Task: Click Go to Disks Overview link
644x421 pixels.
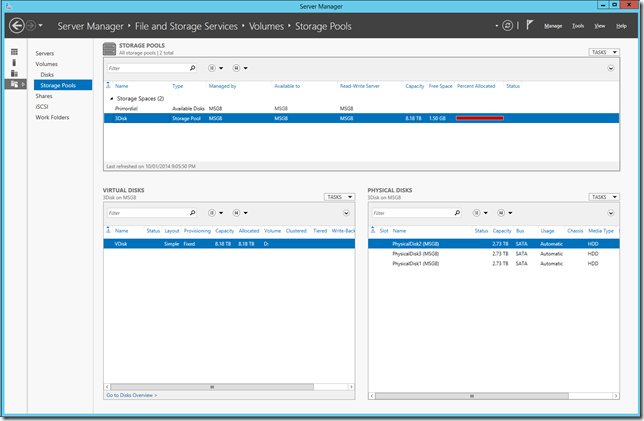Action: point(133,396)
